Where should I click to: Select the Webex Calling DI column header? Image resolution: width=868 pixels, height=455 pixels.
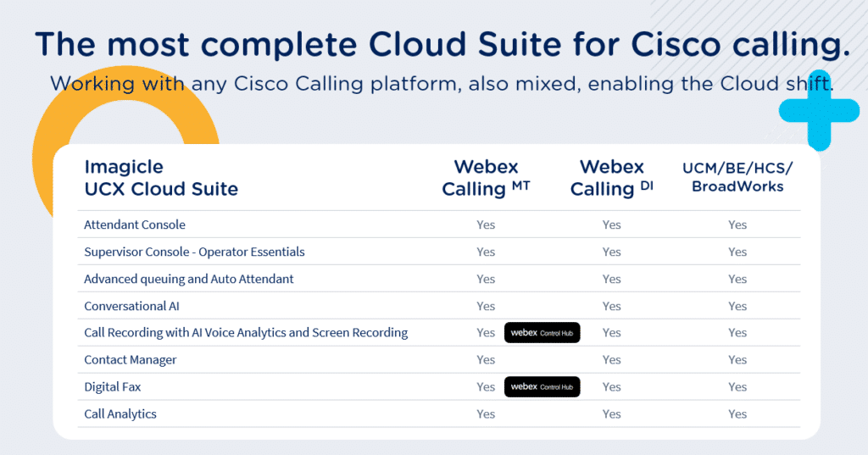pyautogui.click(x=611, y=178)
